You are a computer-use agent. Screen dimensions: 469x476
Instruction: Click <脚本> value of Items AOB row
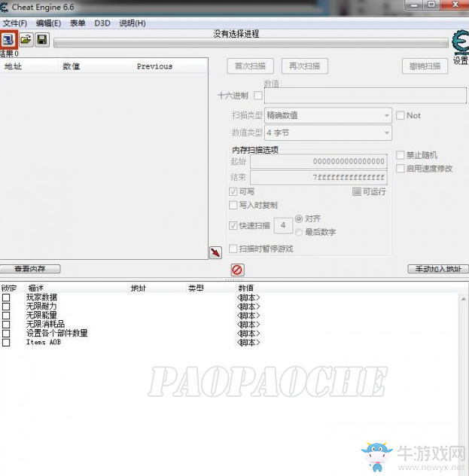pos(248,343)
